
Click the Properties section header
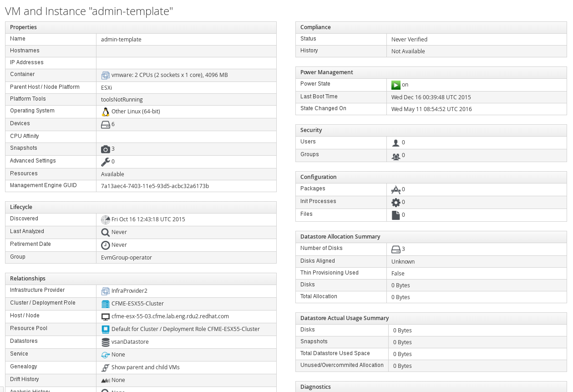(x=141, y=27)
